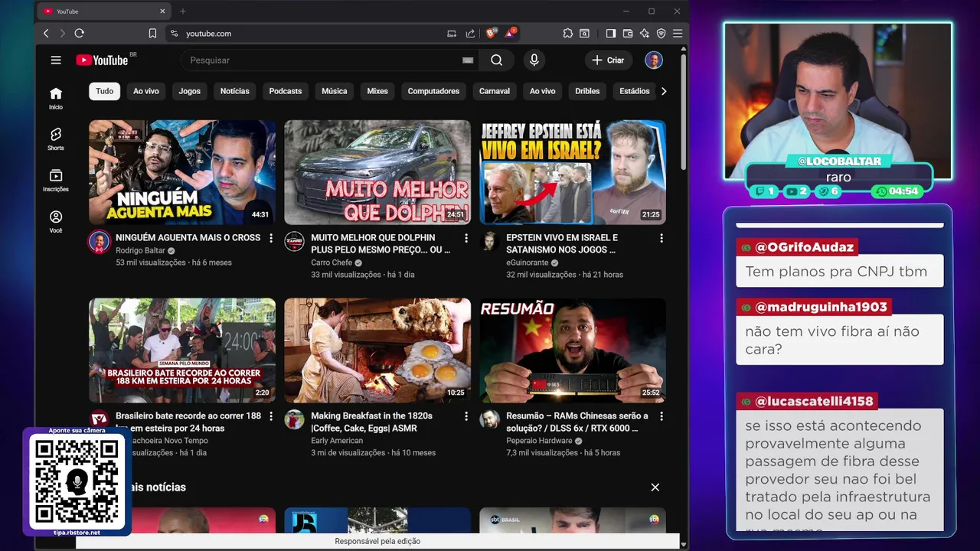Screen dimensions: 980x551
Task: Reload the YouTube page
Action: coord(79,34)
